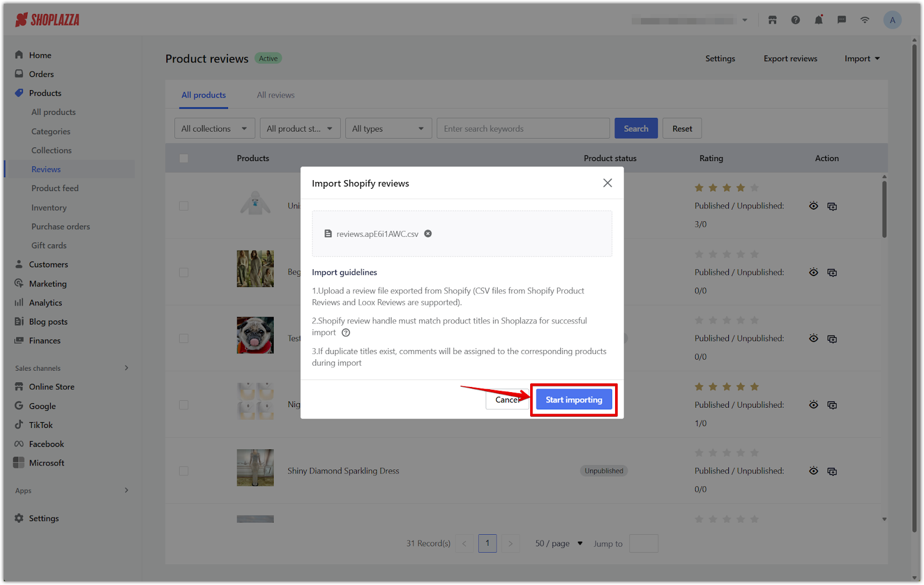Open help tooltip next to import guideline
The image size is (924, 585).
(346, 333)
